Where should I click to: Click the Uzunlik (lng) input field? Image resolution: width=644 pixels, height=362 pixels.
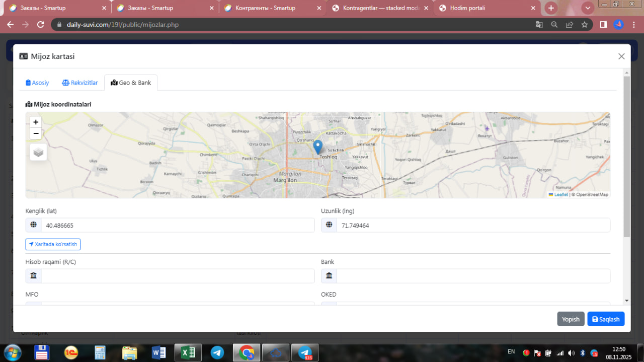point(473,226)
